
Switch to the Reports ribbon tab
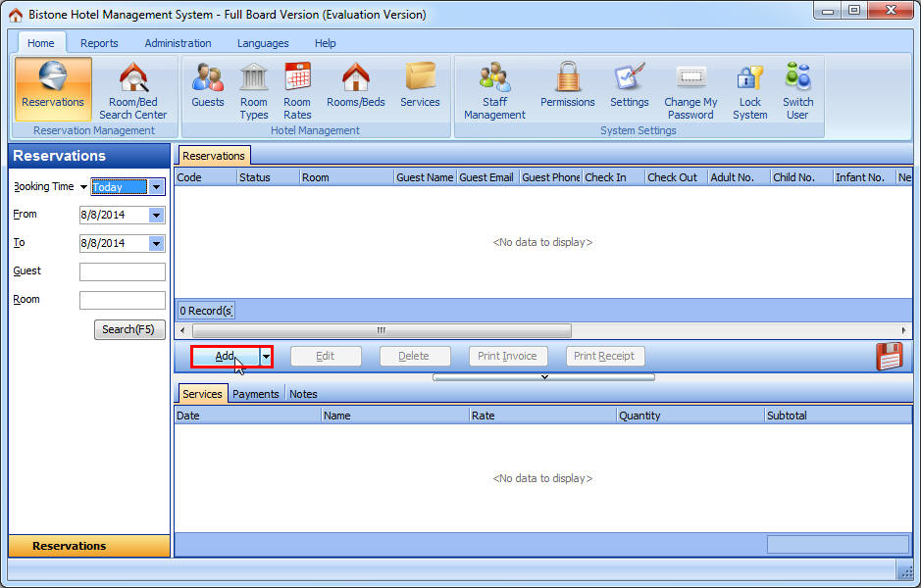pyautogui.click(x=99, y=43)
